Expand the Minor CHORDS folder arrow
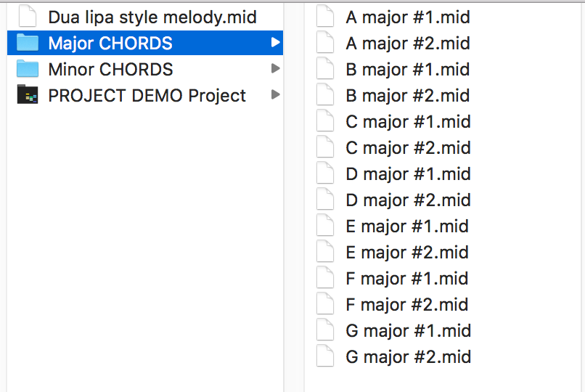 [x=275, y=70]
